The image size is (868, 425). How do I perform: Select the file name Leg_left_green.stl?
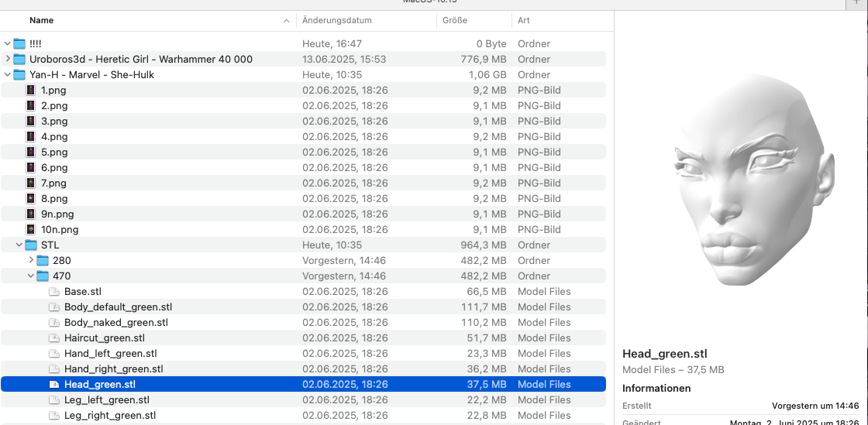pos(107,399)
